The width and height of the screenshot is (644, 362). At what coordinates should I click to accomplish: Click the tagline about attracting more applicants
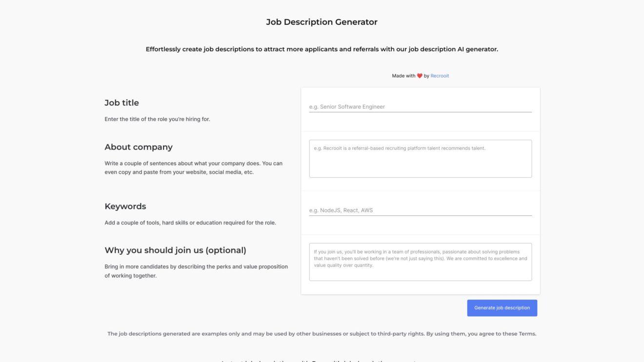click(322, 49)
